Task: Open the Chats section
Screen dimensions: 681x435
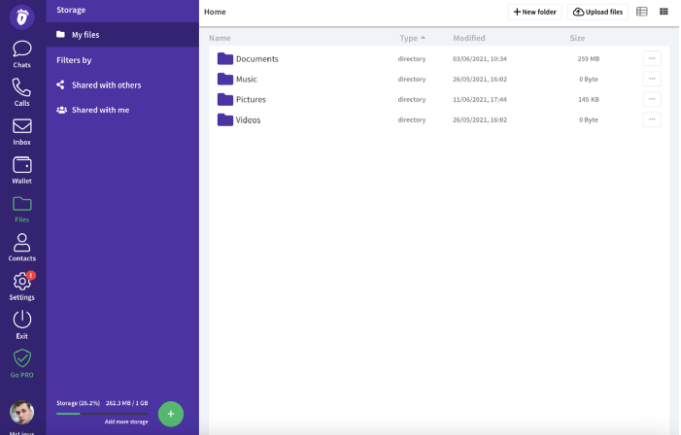Action: [22, 54]
